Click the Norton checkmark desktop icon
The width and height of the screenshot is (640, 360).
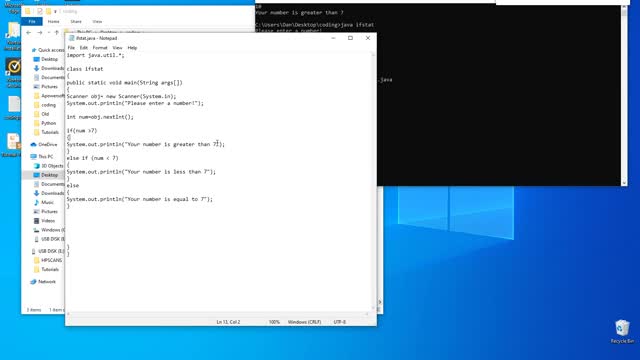[13, 67]
